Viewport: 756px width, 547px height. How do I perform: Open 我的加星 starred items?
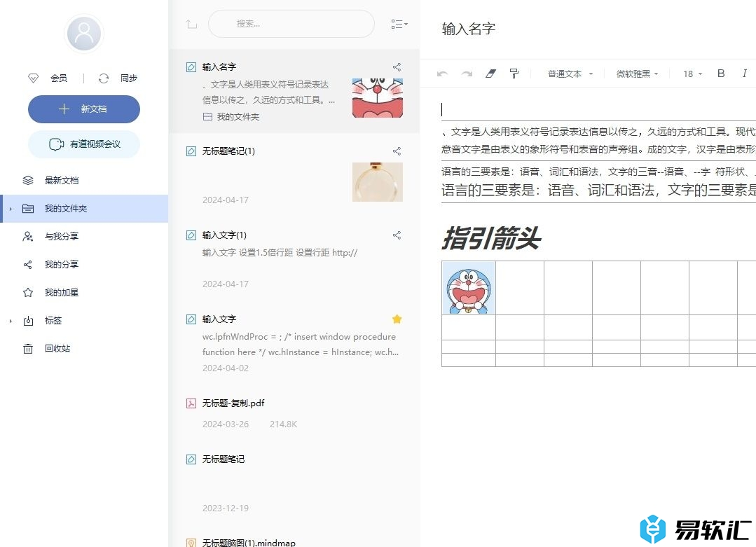pyautogui.click(x=61, y=292)
